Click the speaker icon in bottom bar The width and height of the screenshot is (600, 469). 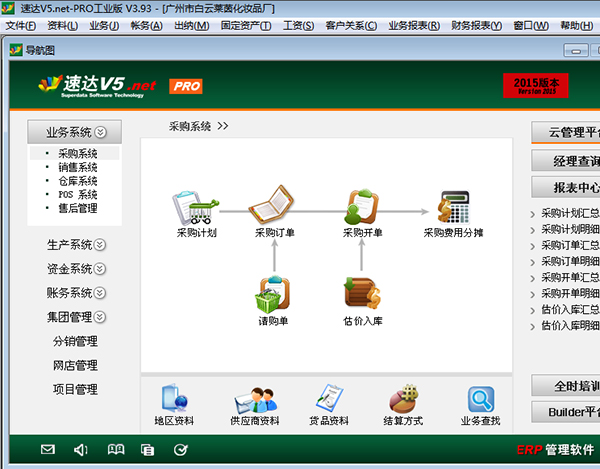(81, 450)
